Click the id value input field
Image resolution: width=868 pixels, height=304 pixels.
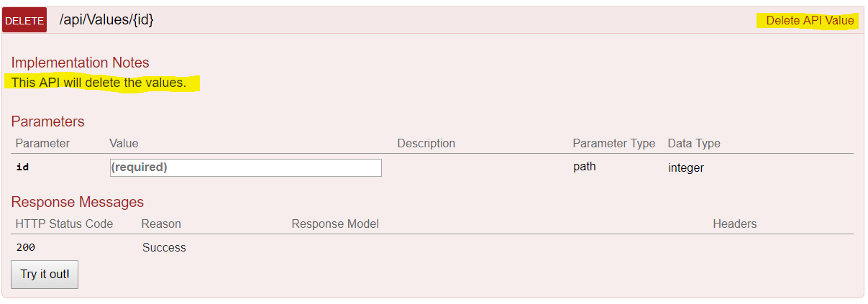pyautogui.click(x=245, y=167)
